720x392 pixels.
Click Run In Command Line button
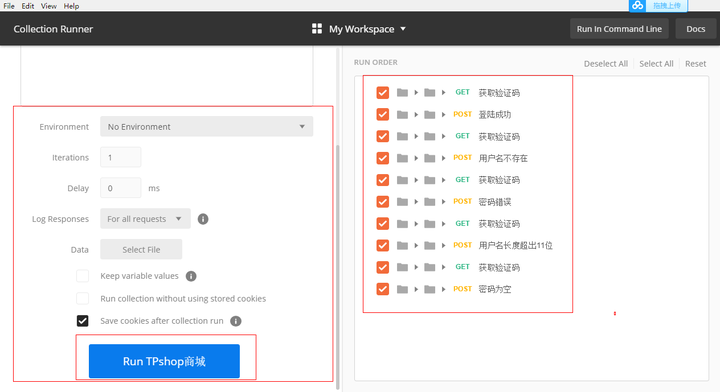tap(619, 29)
